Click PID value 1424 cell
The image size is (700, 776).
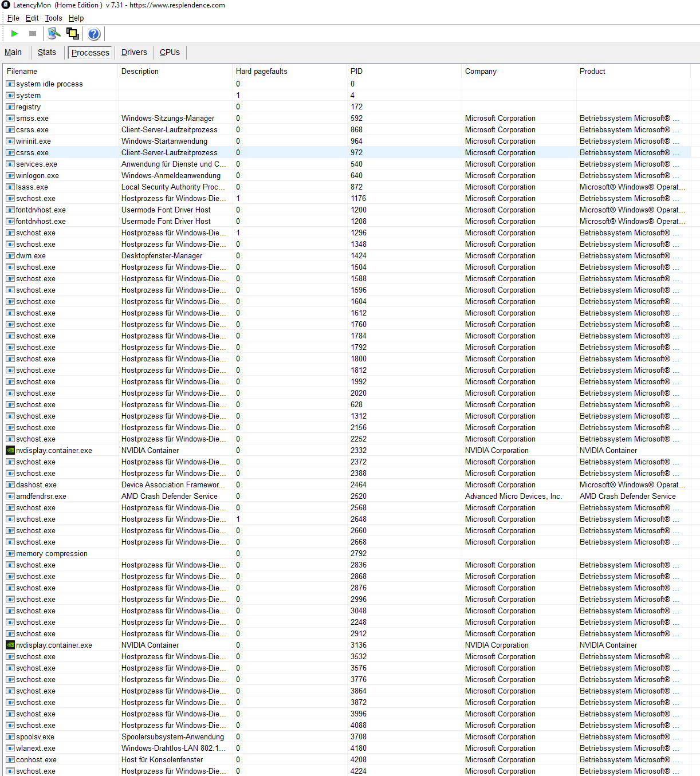pyautogui.click(x=359, y=255)
